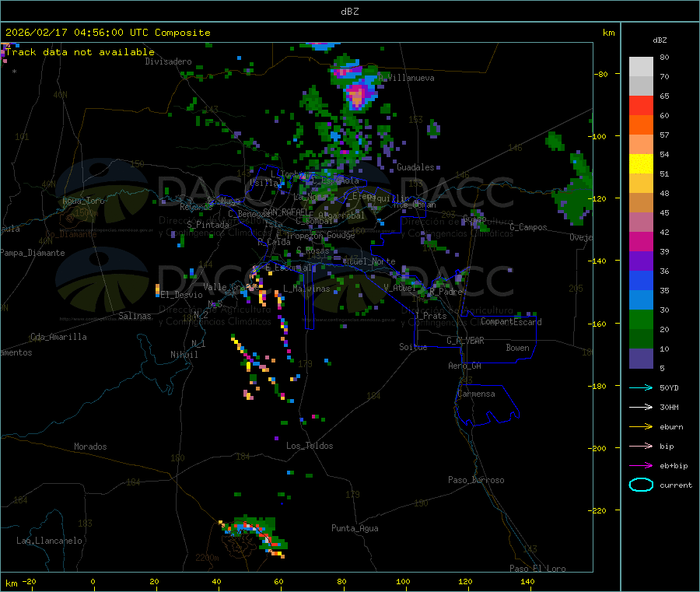The width and height of the screenshot is (700, 592).
Task: Click the 'Divisadero' map label
Action: 168,61
